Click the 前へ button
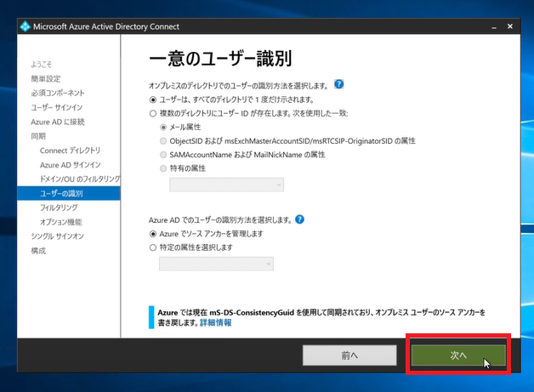534x392 pixels. pyautogui.click(x=349, y=355)
